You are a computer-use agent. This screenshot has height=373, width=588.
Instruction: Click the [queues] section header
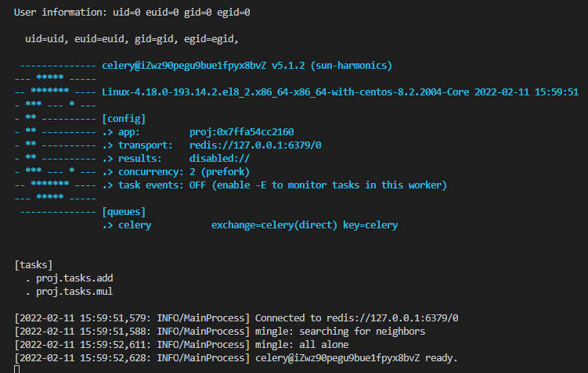[124, 212]
